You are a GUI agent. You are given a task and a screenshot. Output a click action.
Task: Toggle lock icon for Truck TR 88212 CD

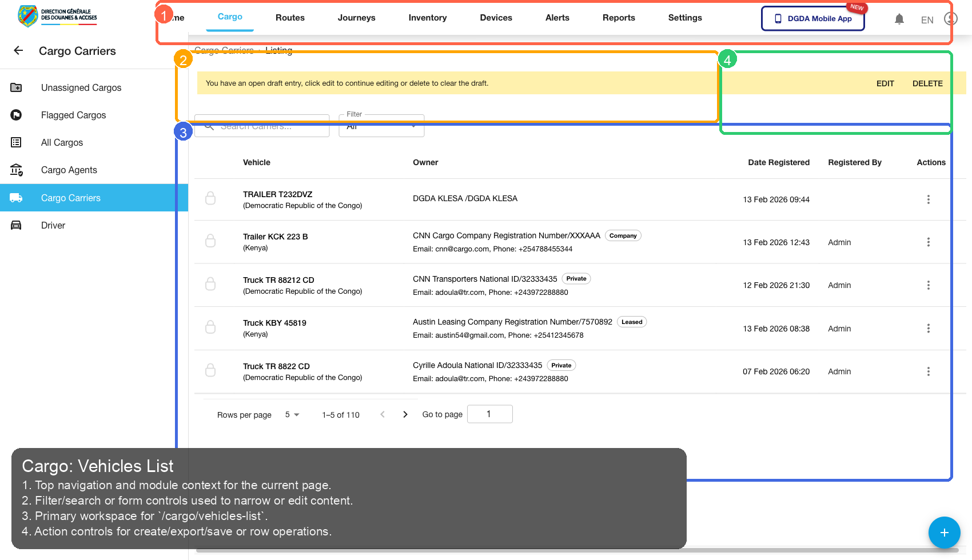[210, 284]
